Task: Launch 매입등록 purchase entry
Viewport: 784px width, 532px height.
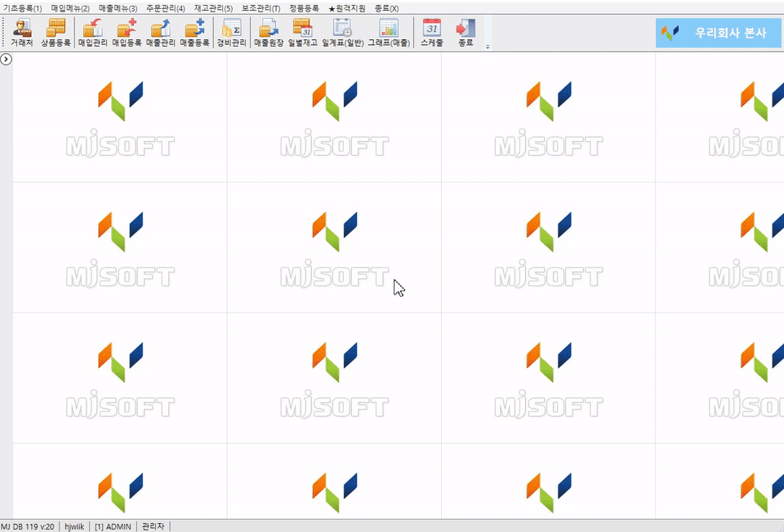Action: pyautogui.click(x=127, y=33)
